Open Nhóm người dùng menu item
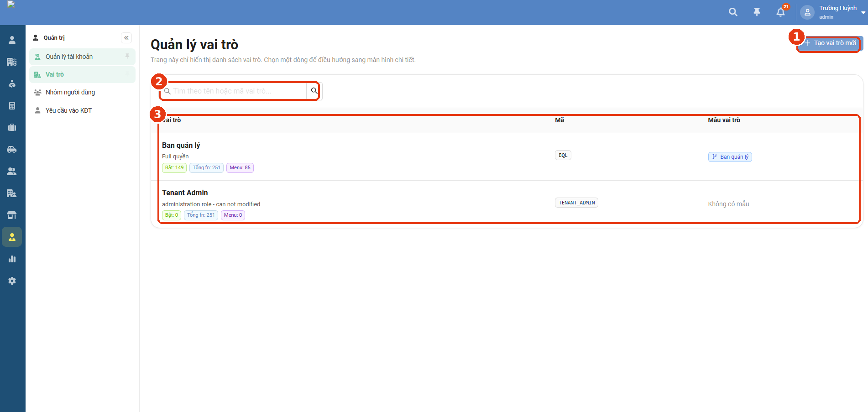The image size is (868, 412). (82, 92)
